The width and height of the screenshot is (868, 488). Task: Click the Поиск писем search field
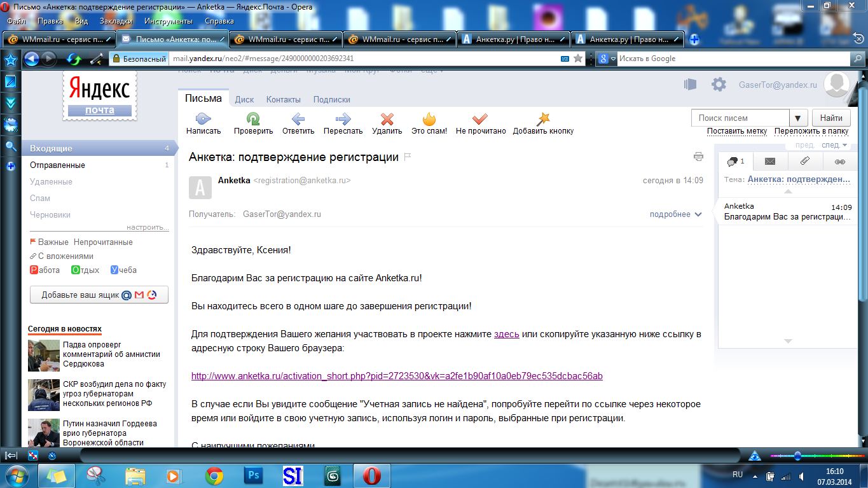[741, 118]
